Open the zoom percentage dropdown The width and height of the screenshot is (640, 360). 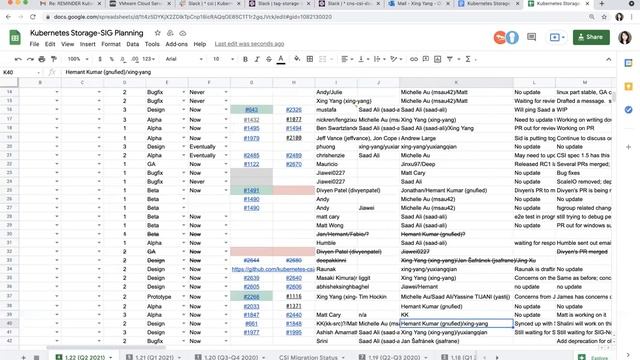(78, 59)
